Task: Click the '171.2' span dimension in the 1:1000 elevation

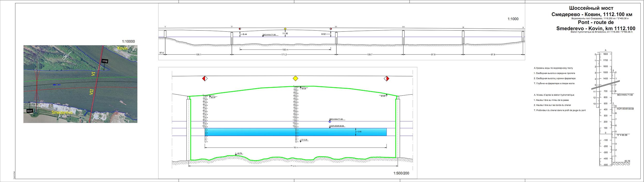Action: tap(284, 55)
